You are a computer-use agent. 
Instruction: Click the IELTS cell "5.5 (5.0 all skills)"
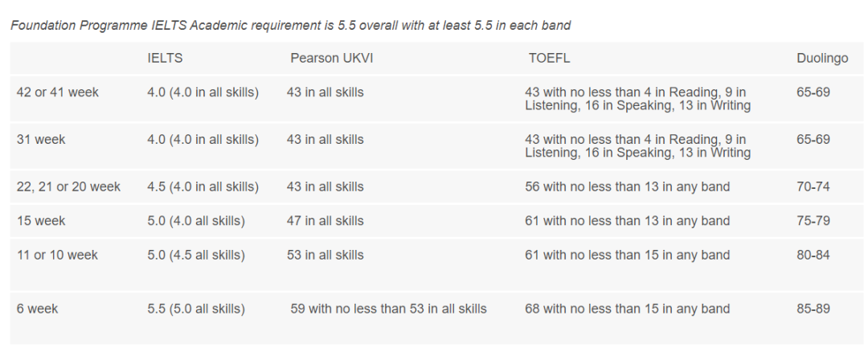point(196,309)
